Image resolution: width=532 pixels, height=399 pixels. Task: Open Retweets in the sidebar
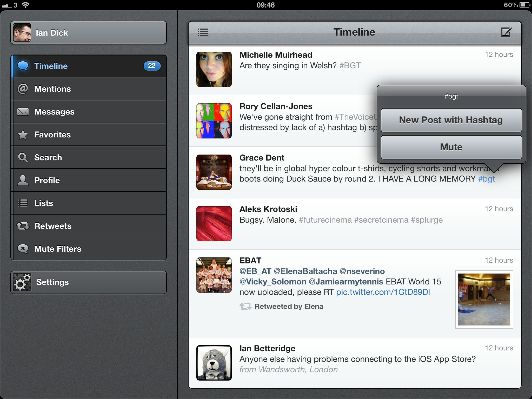click(89, 226)
